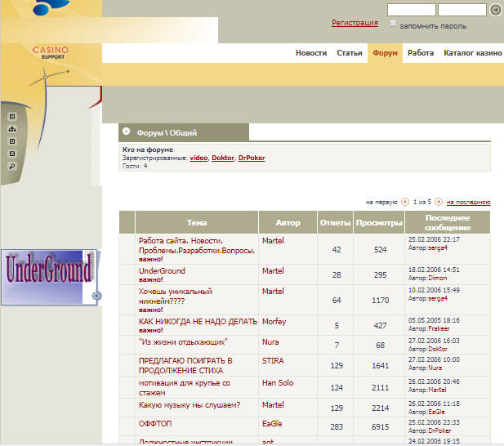
Task: Click the topmost icon in left sidebar
Action: pyautogui.click(x=12, y=117)
